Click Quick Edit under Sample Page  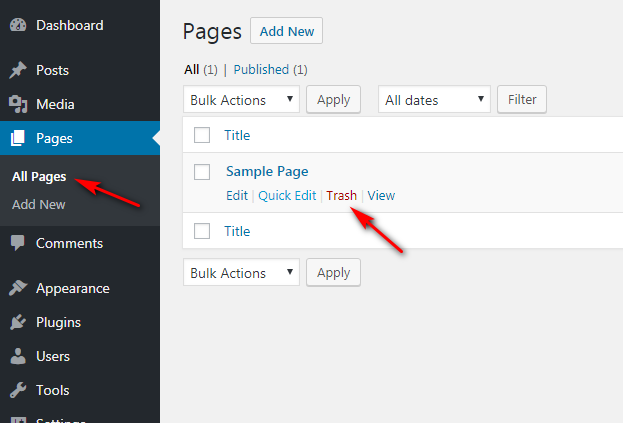(x=287, y=196)
